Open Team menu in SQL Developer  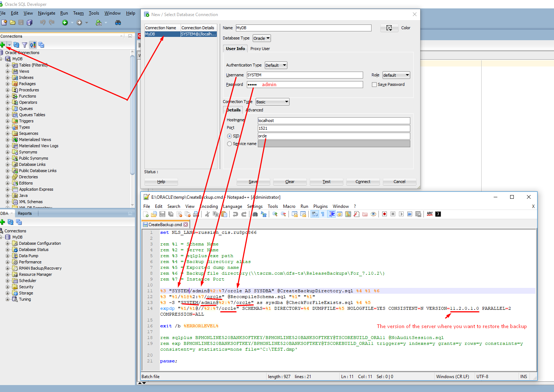[78, 13]
